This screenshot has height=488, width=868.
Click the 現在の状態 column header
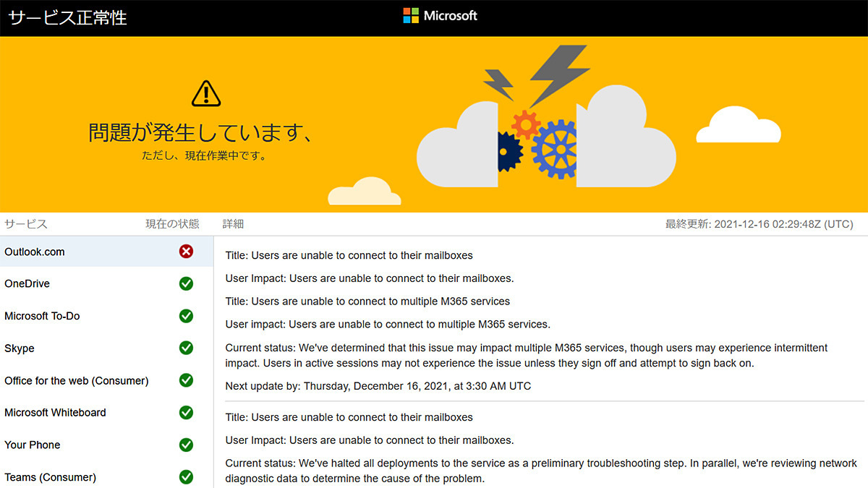point(172,224)
